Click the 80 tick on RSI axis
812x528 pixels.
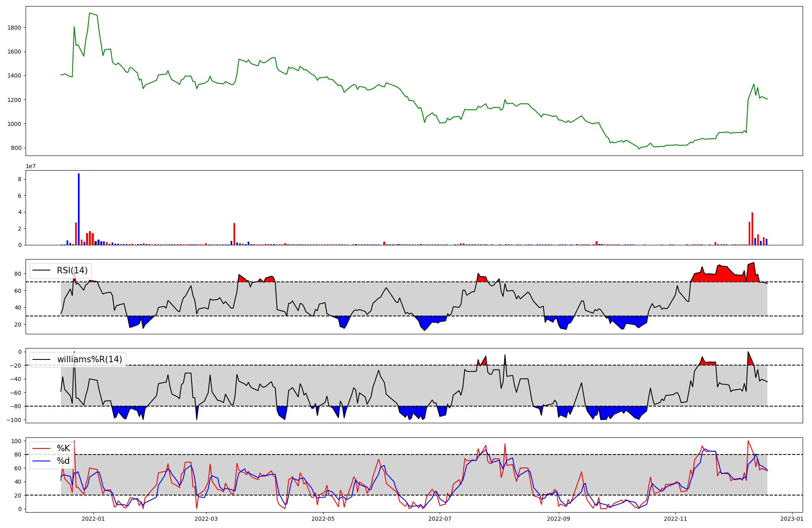pos(18,274)
